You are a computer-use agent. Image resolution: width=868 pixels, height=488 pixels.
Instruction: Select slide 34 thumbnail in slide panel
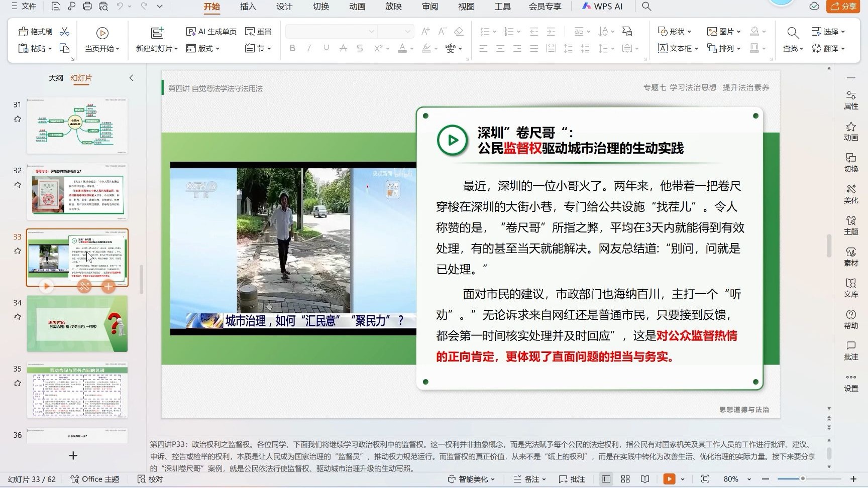[77, 324]
